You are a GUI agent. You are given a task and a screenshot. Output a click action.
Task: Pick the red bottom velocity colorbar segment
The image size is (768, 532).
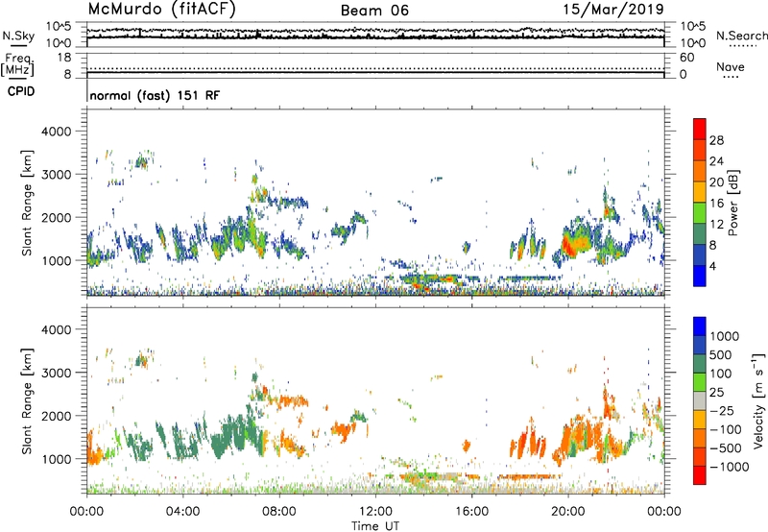point(700,475)
